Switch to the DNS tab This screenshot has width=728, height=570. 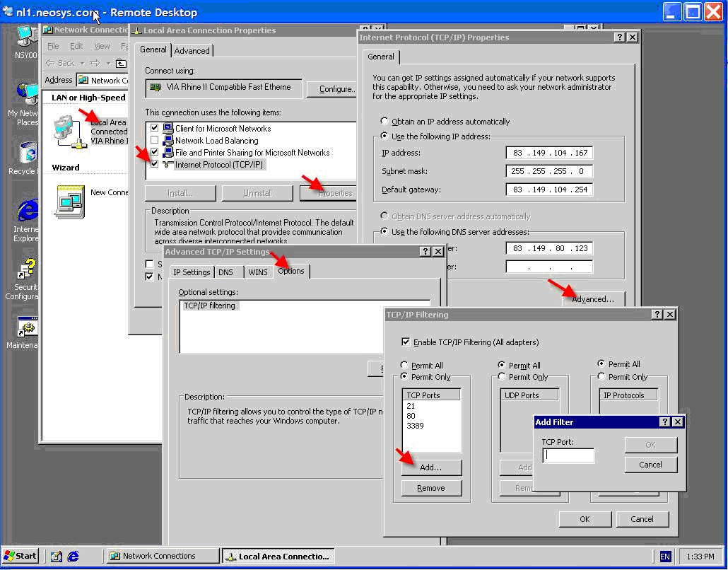coord(225,272)
